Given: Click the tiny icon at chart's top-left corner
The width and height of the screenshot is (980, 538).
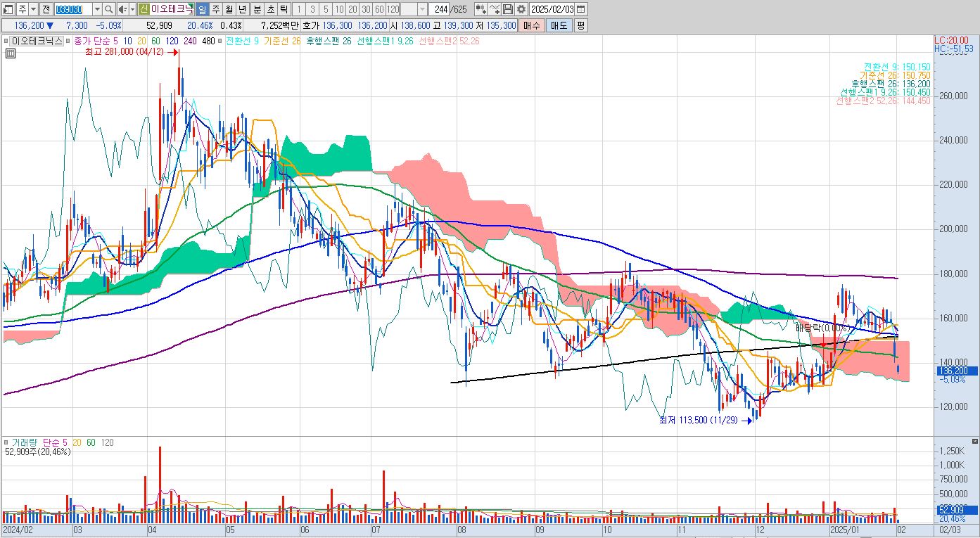Looking at the screenshot, I should 10,53.
